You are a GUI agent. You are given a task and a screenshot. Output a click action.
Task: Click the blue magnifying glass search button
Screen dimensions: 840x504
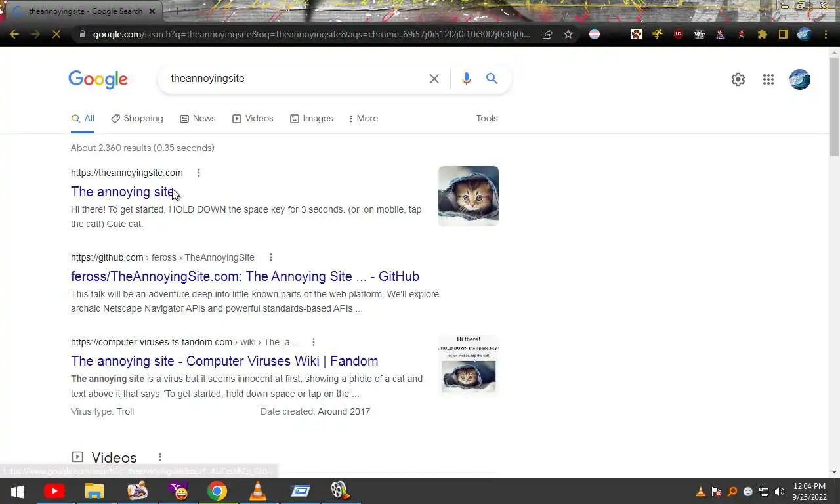coord(492,79)
